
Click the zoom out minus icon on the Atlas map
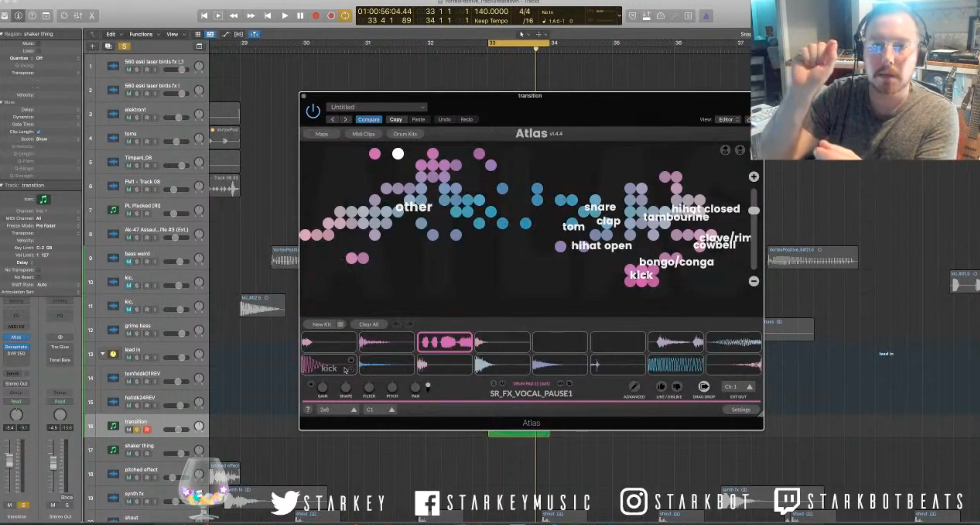[x=753, y=281]
